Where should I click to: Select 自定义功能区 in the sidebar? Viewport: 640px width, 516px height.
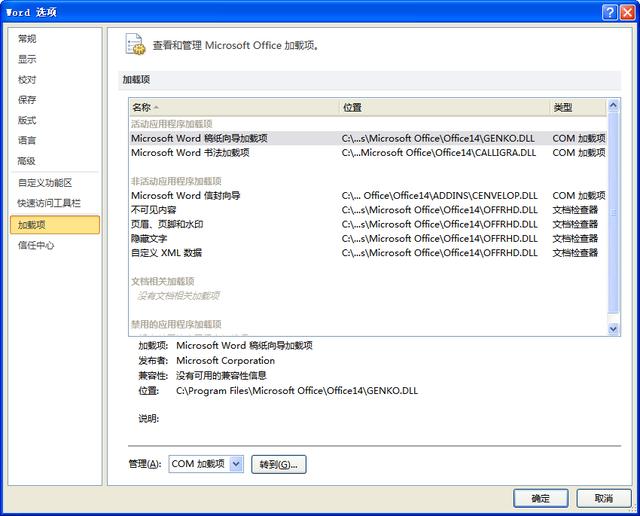45,182
